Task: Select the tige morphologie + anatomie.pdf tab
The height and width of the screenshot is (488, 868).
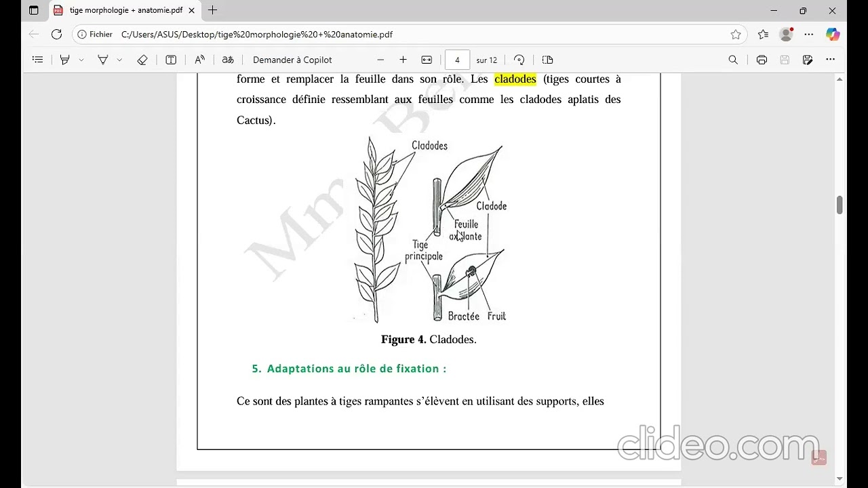Action: pos(125,11)
